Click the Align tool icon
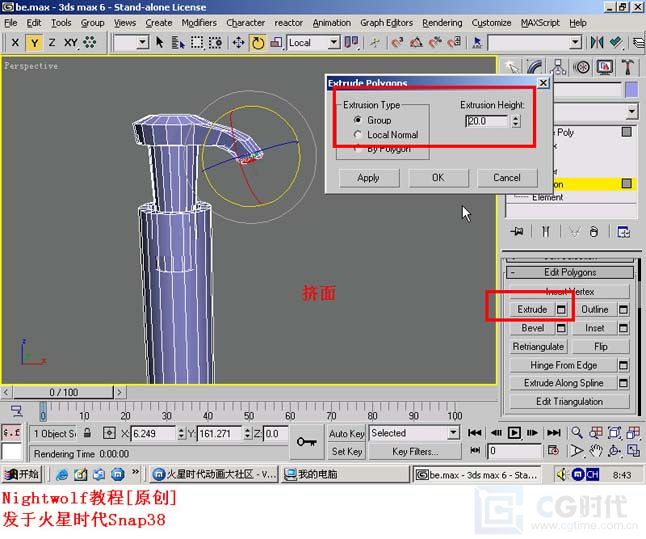This screenshot has width=646, height=539. 616,42
